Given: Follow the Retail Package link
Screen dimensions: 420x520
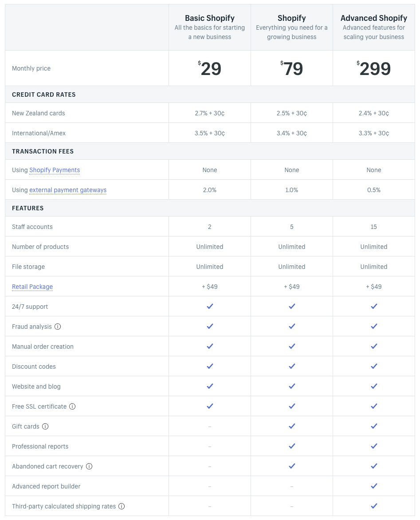Looking at the screenshot, I should [x=32, y=287].
